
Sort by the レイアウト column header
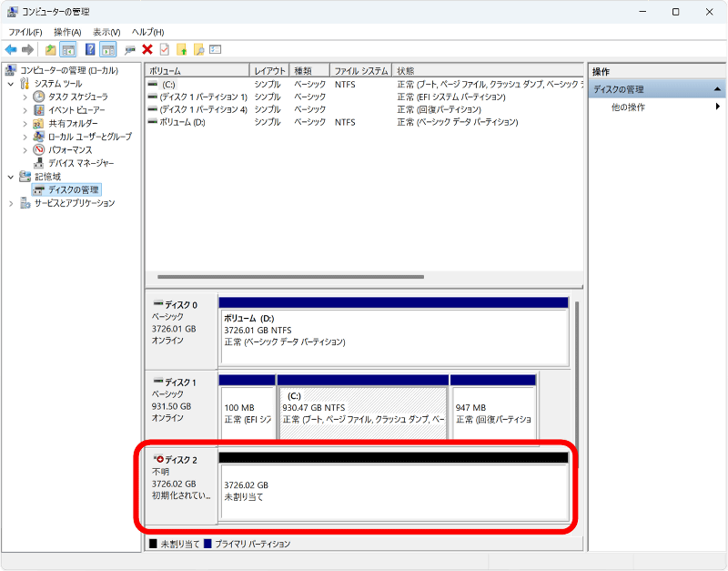[269, 71]
